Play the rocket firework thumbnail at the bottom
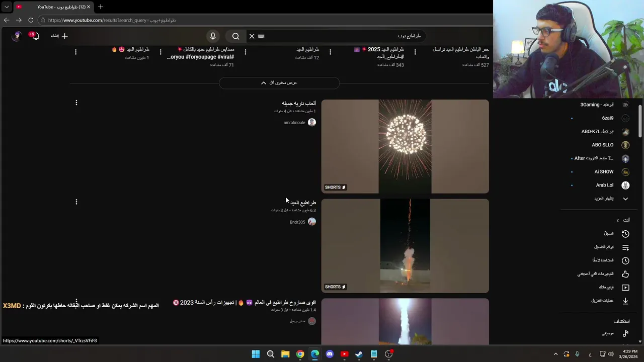The image size is (644, 362). point(405,321)
